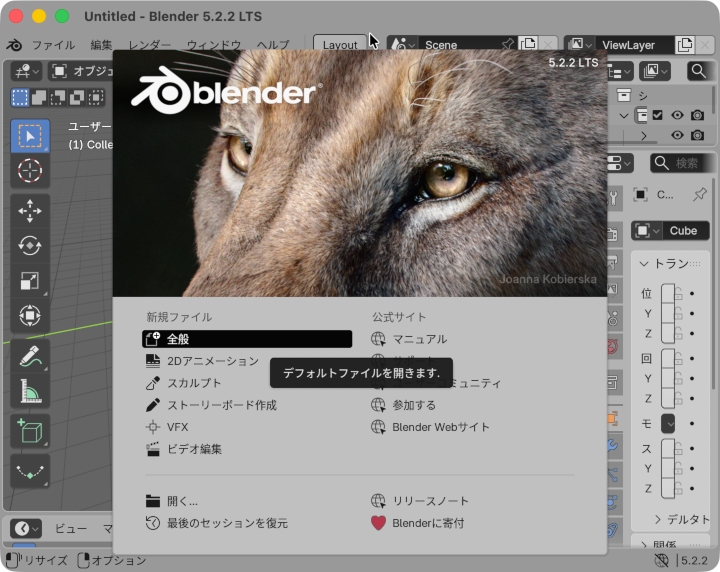Image resolution: width=720 pixels, height=572 pixels.
Task: Set selection mode to new selection
Action: (x=20, y=97)
